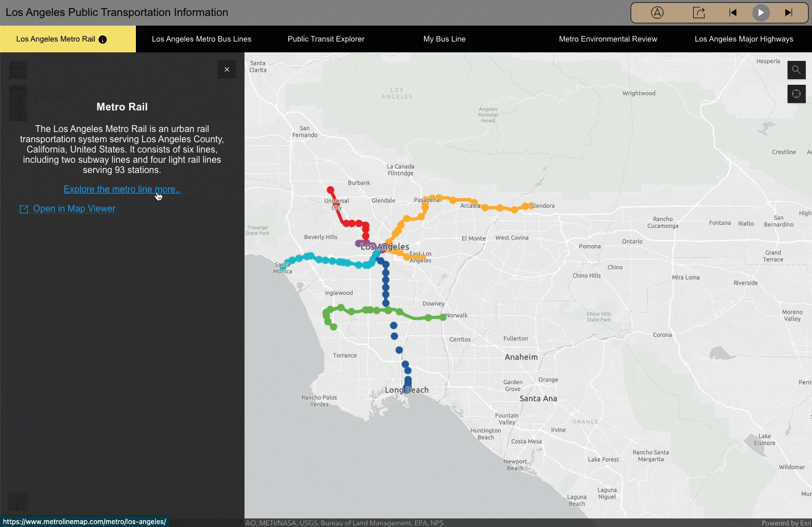Open the Metro Environmental Review tab
This screenshot has width=812, height=527.
pos(608,39)
